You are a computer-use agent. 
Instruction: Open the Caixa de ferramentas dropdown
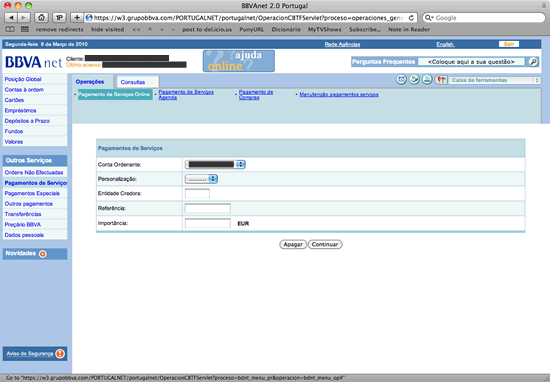click(x=495, y=80)
